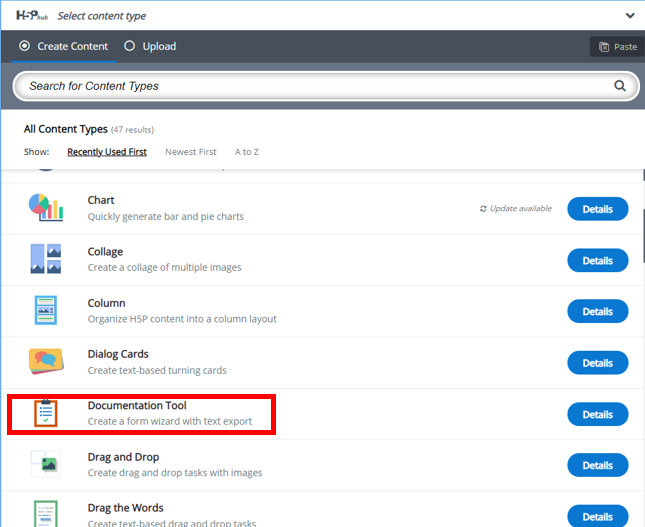Viewport: 645px width, 527px height.
Task: Open Details for Documentation Tool
Action: pos(597,414)
